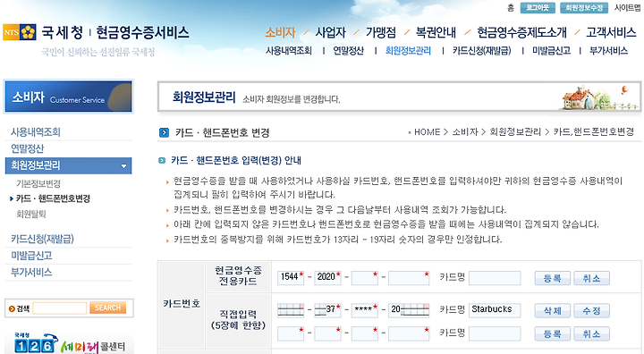Expand the 회원정보관리 sidebar arrow

tap(123, 166)
